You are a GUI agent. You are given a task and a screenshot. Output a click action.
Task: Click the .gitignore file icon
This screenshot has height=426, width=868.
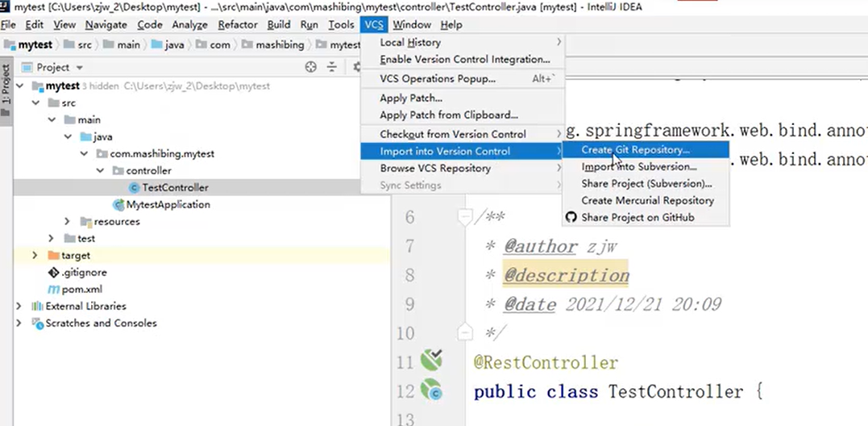54,272
